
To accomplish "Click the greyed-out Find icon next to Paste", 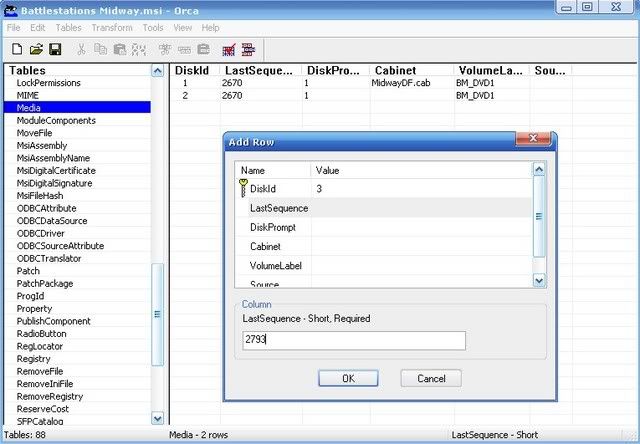I will [x=139, y=49].
